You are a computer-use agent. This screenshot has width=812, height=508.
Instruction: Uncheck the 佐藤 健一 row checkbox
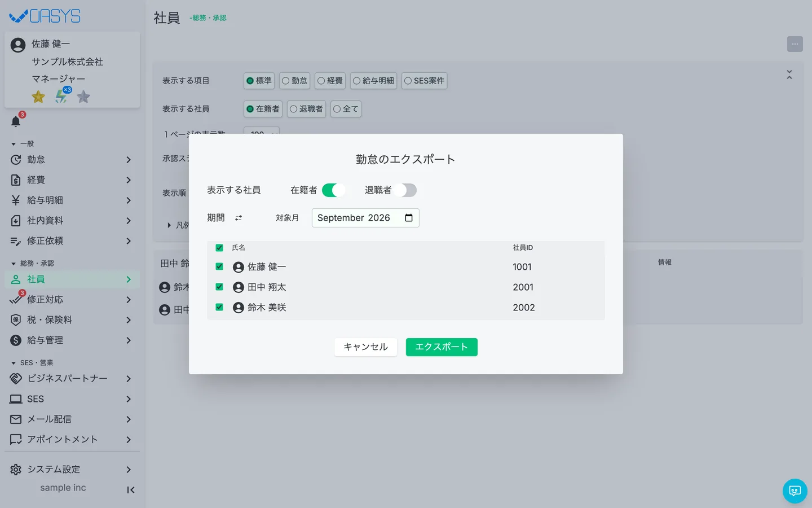point(219,266)
